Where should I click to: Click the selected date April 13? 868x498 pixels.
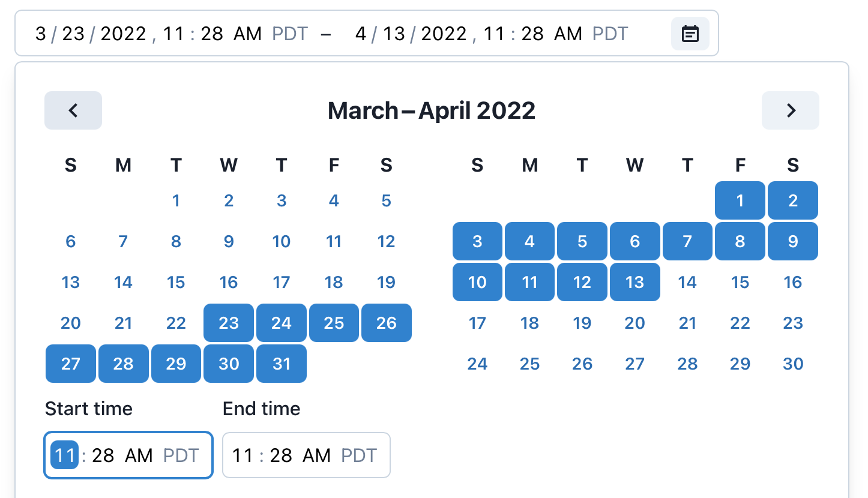[x=634, y=282]
